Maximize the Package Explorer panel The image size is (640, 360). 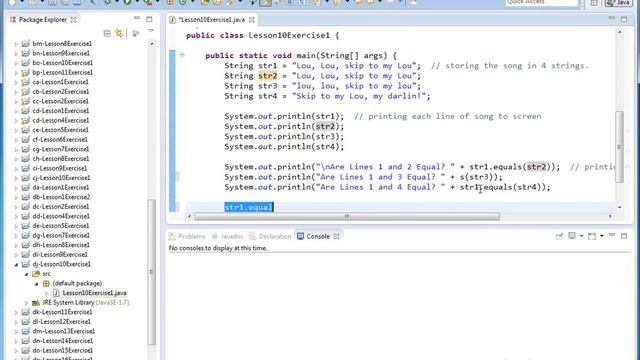pyautogui.click(x=149, y=19)
